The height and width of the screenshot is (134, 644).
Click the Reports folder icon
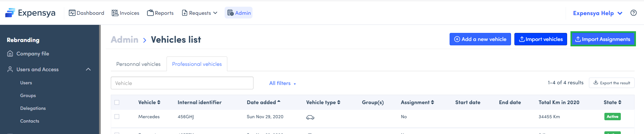[150, 13]
